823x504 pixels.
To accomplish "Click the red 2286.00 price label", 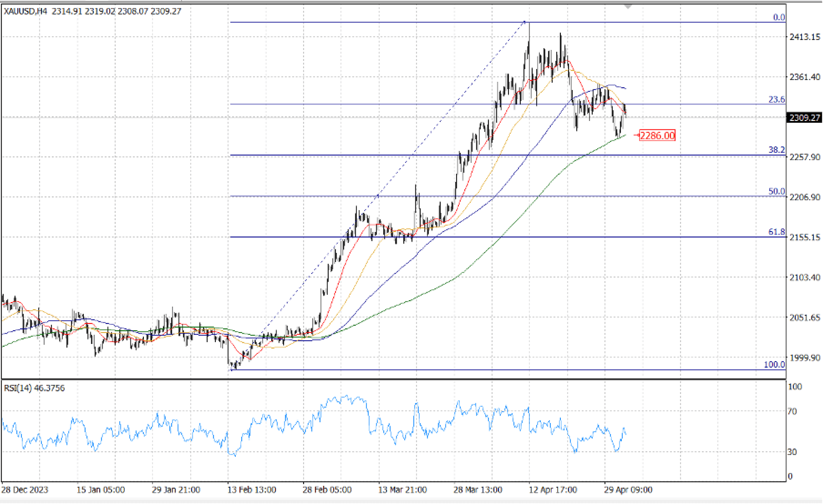I will 657,136.
